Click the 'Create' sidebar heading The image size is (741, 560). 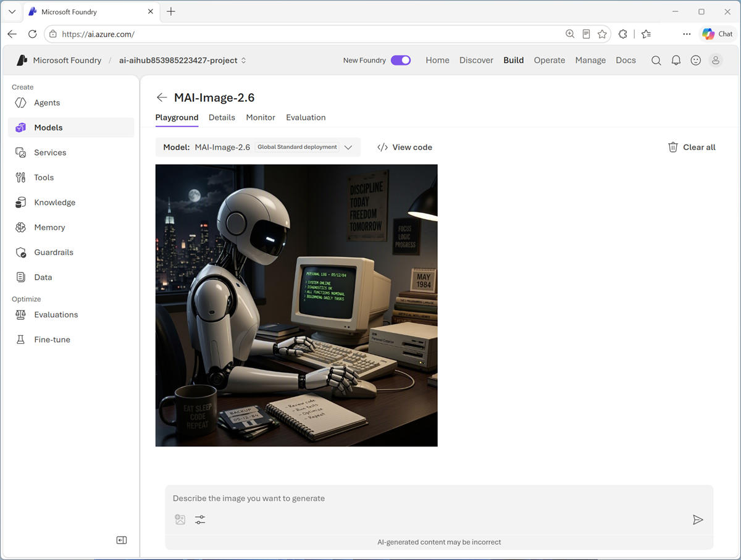pyautogui.click(x=23, y=87)
